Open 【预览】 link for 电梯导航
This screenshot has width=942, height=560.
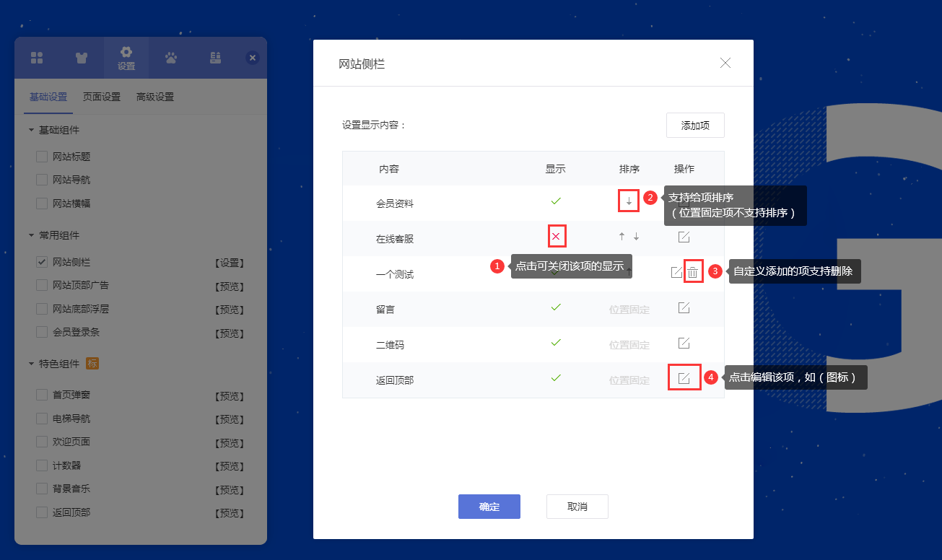(230, 420)
